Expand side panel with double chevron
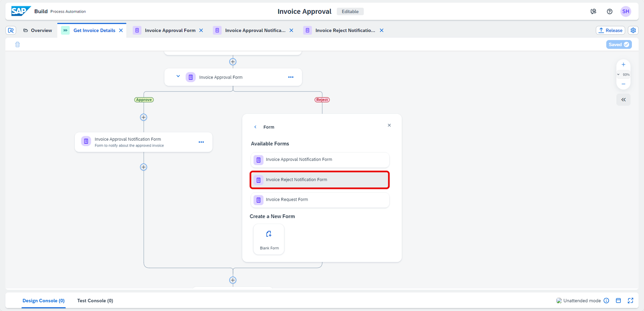 click(623, 100)
